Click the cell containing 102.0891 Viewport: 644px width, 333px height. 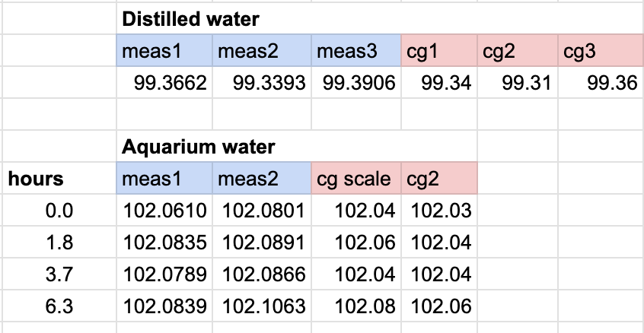261,243
